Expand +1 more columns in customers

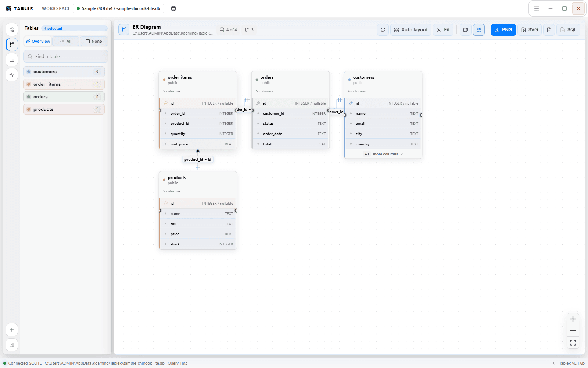pyautogui.click(x=383, y=154)
